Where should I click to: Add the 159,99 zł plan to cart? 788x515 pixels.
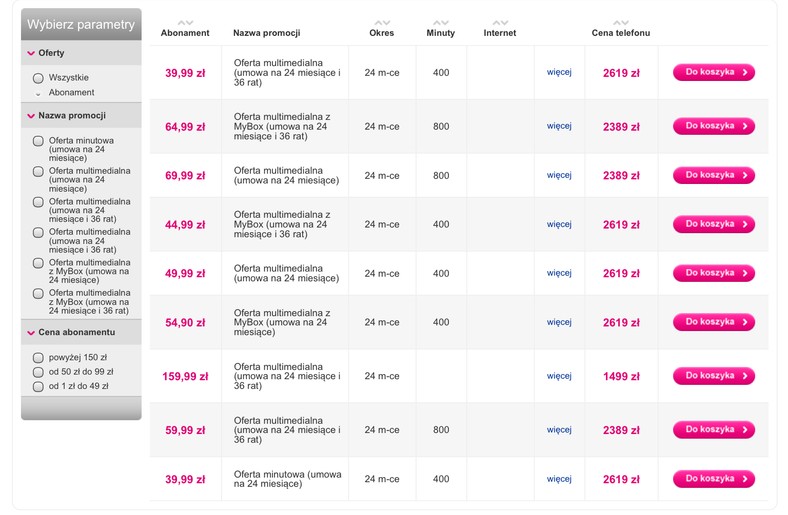[714, 376]
